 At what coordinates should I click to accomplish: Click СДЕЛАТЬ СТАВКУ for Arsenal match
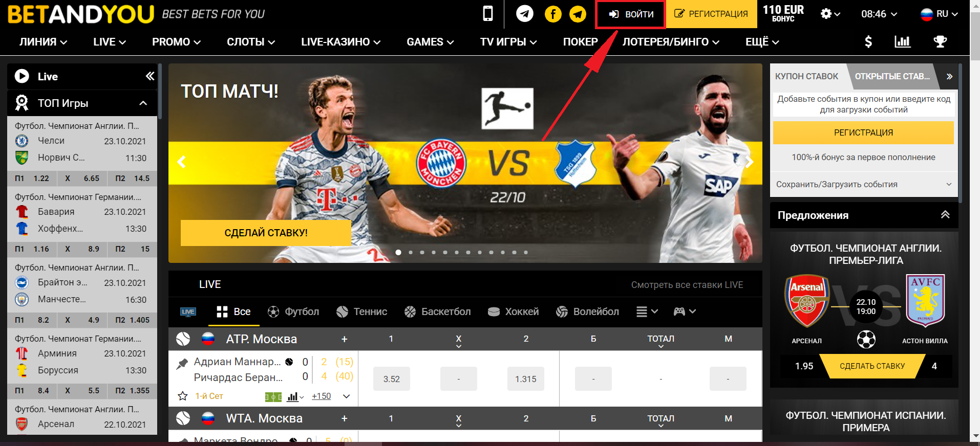872,366
